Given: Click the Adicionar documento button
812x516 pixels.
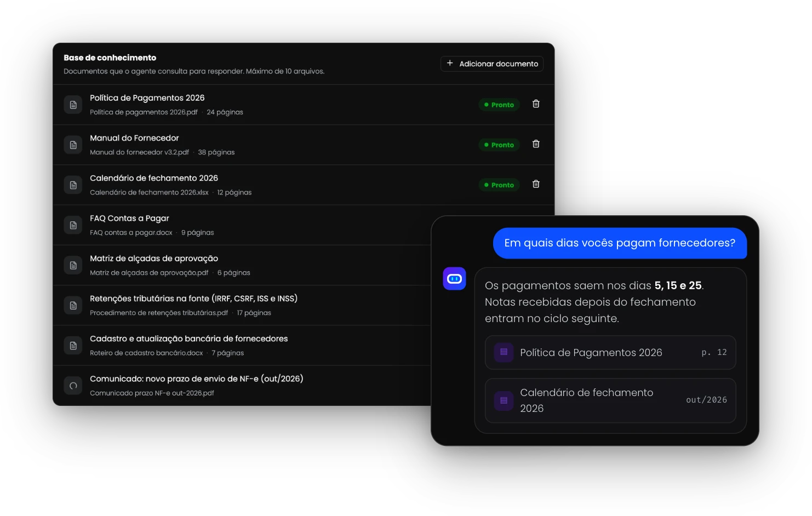Looking at the screenshot, I should pos(491,64).
